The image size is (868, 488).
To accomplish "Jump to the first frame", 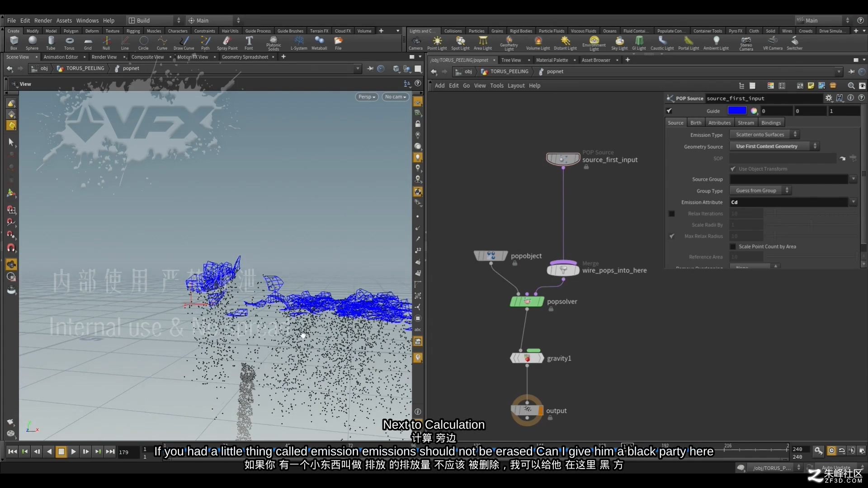I will pos(13,451).
